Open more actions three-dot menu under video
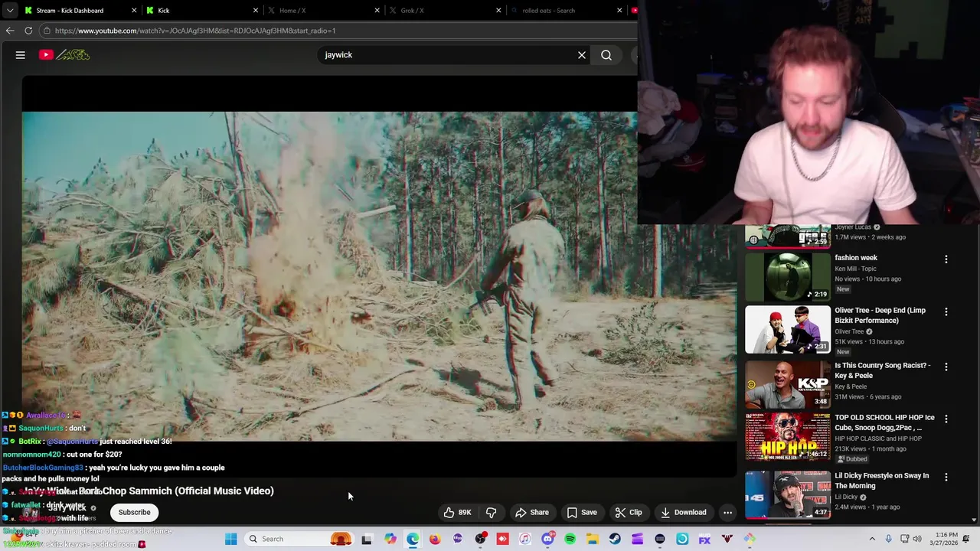This screenshot has height=551, width=980. pos(727,513)
